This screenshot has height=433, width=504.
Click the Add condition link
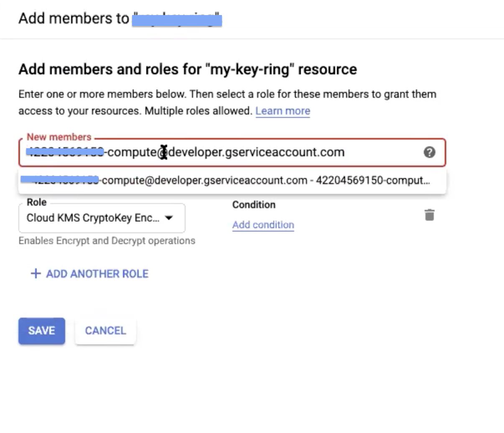[x=263, y=224]
